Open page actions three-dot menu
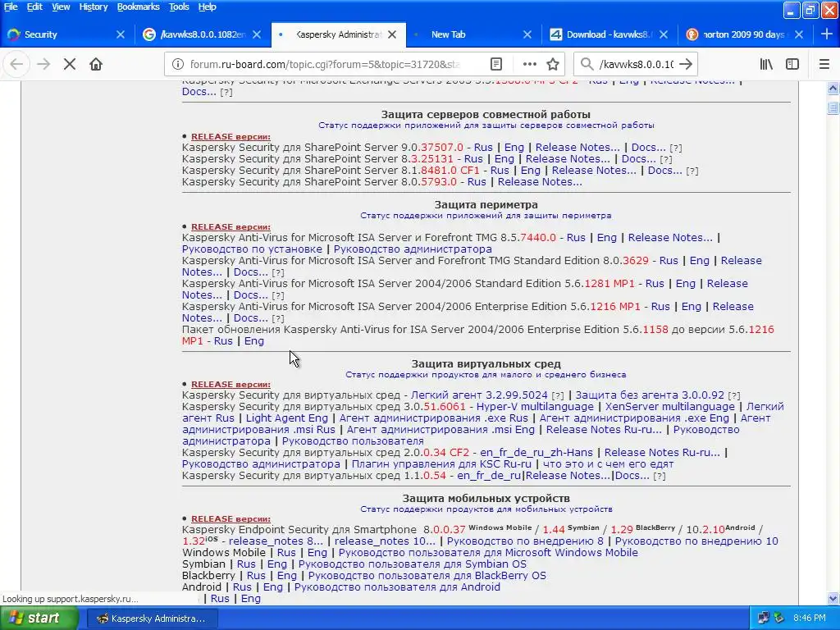 tap(529, 64)
